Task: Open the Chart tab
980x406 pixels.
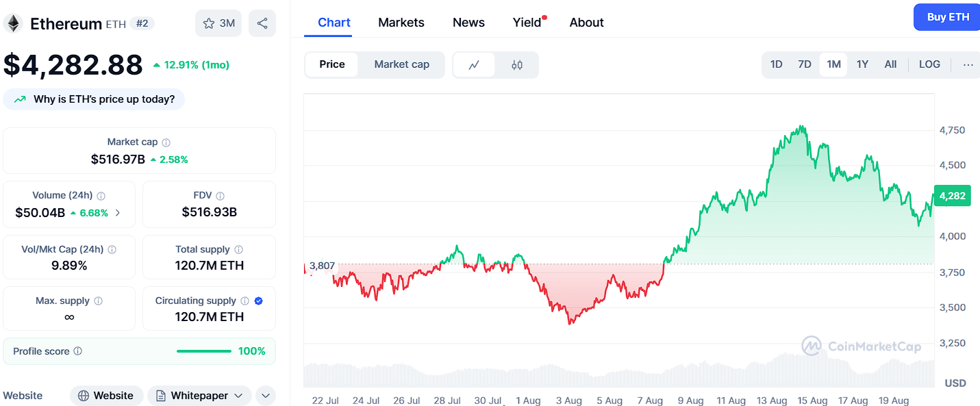Action: 334,23
